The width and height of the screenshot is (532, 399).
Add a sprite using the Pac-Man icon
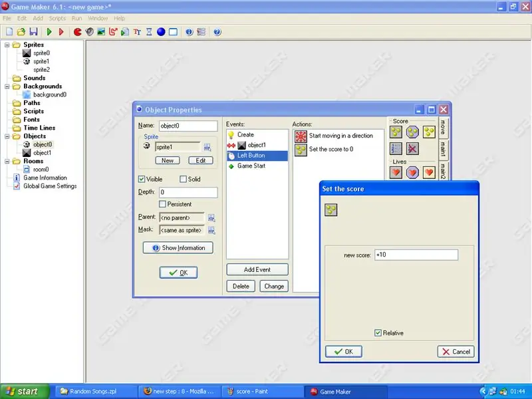pyautogui.click(x=78, y=32)
